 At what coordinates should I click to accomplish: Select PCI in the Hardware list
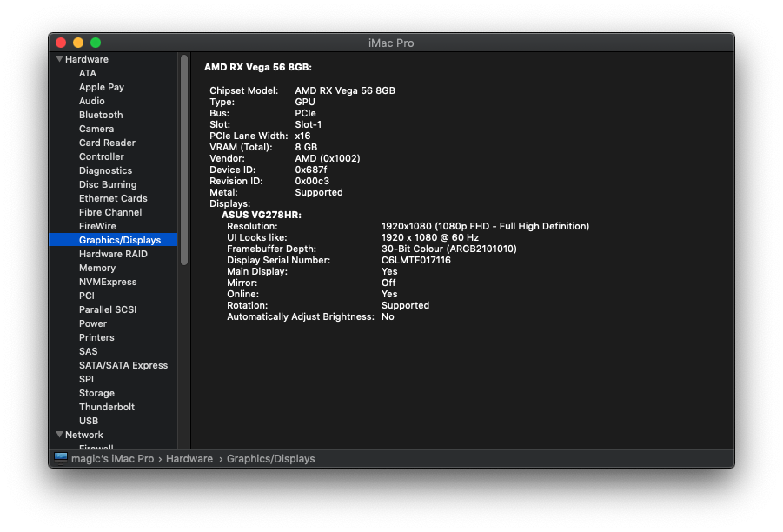87,296
